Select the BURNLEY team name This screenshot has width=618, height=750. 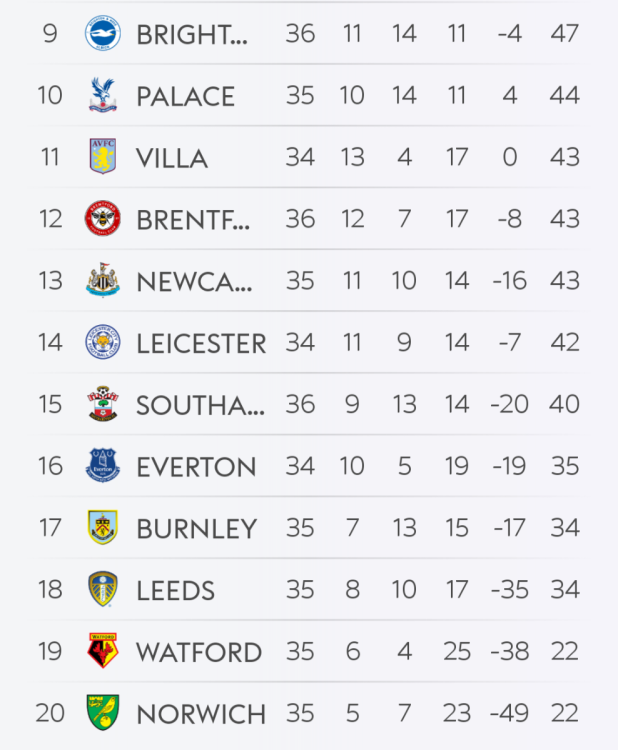(x=196, y=529)
